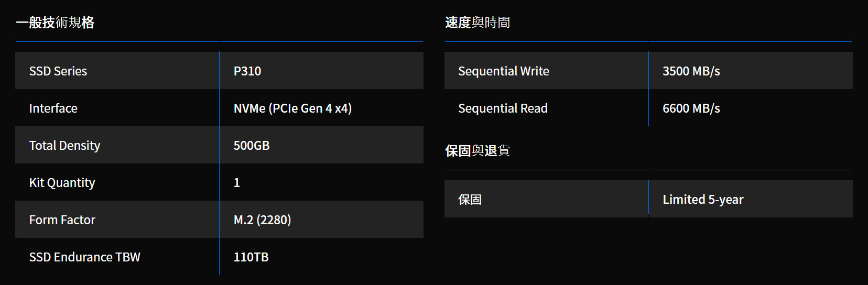Click the 500GB density value
This screenshot has height=285, width=868.
(252, 146)
